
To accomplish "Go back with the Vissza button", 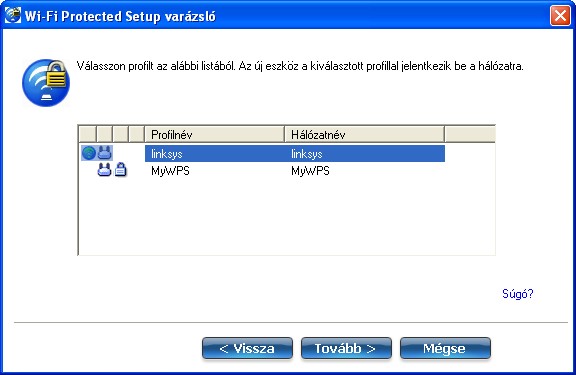I will pyautogui.click(x=247, y=348).
